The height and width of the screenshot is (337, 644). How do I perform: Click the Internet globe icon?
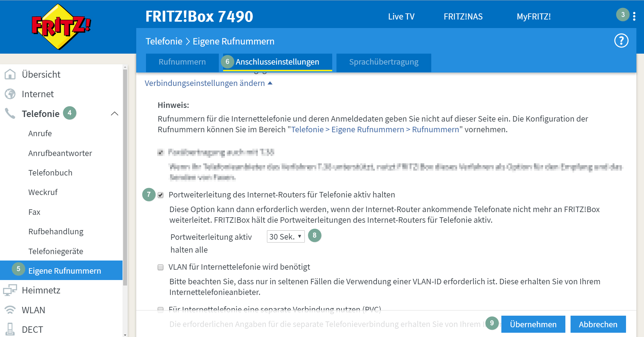(x=10, y=94)
